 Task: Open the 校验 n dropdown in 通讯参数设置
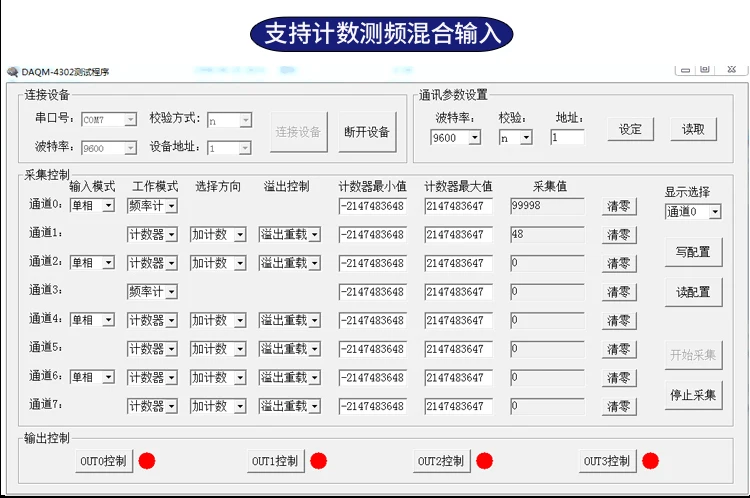(x=516, y=138)
